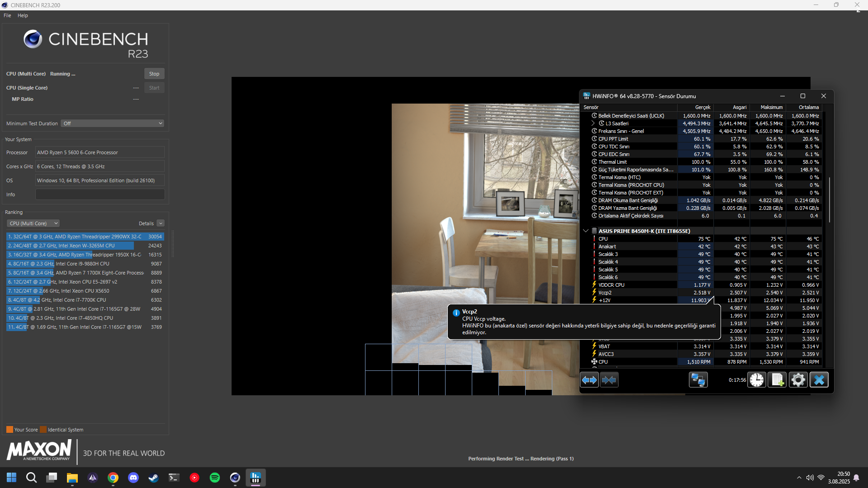Select the CPU PPT Limit sensor row
Viewport: 868px width, 488px height.
tap(701, 139)
